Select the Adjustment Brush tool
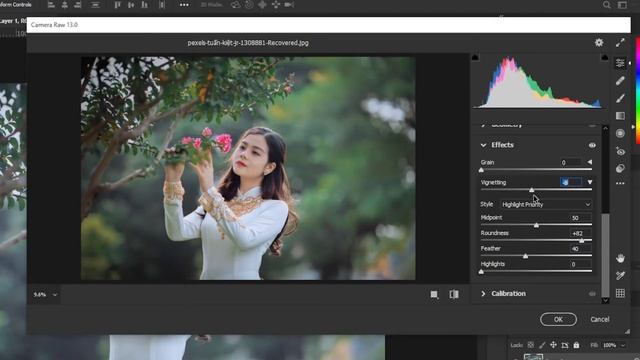This screenshot has width=640, height=360. [620, 98]
